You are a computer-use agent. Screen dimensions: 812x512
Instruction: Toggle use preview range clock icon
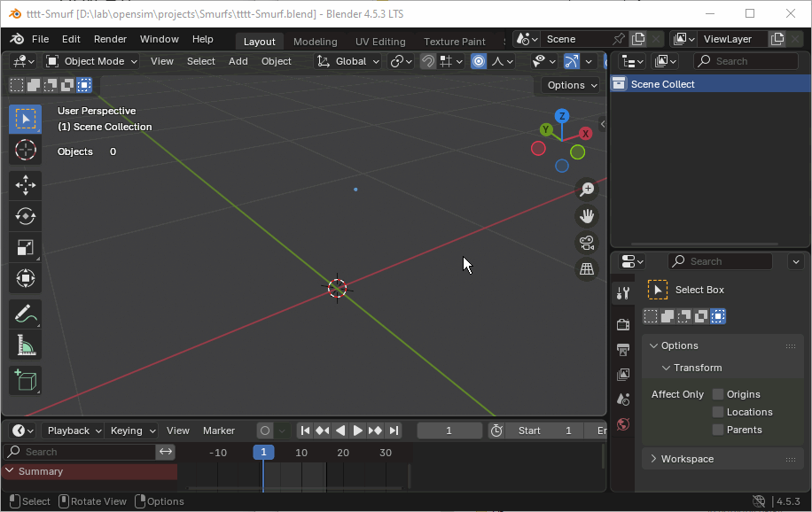[496, 431]
